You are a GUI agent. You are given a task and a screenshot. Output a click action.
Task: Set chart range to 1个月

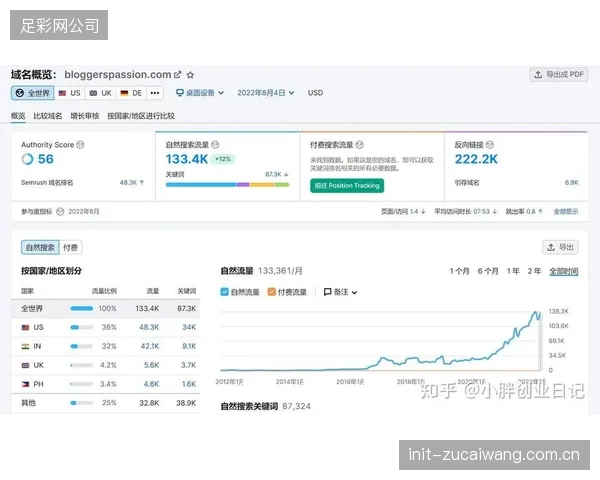click(x=459, y=271)
